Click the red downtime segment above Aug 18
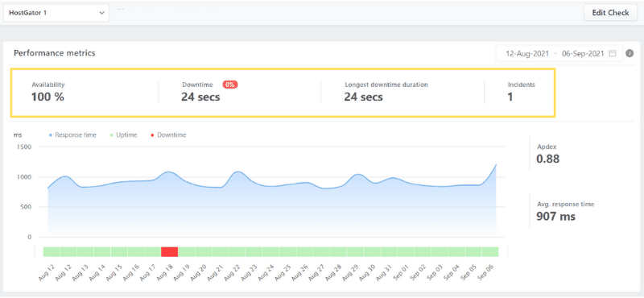This screenshot has height=298, width=644. pyautogui.click(x=169, y=251)
